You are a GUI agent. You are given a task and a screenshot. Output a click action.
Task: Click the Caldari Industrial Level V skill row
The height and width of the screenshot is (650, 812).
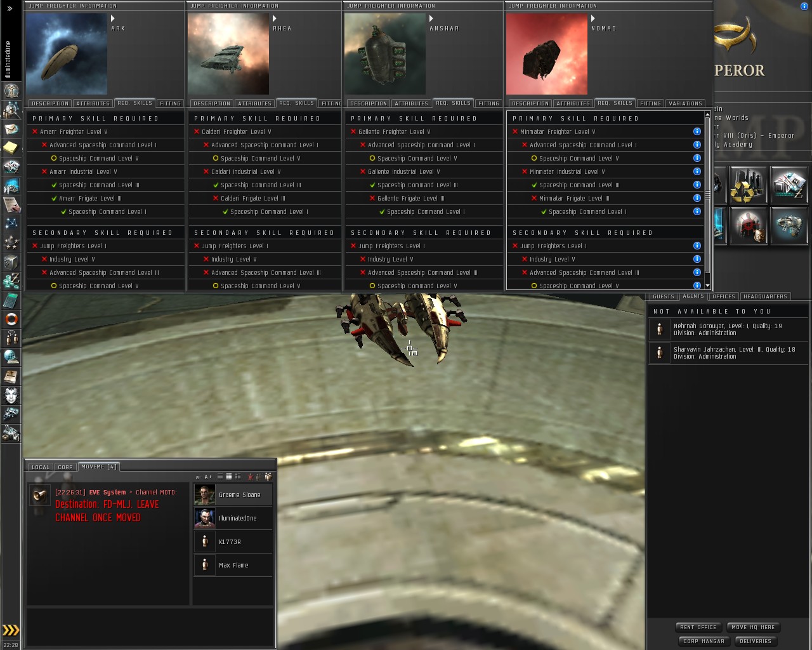click(x=265, y=171)
